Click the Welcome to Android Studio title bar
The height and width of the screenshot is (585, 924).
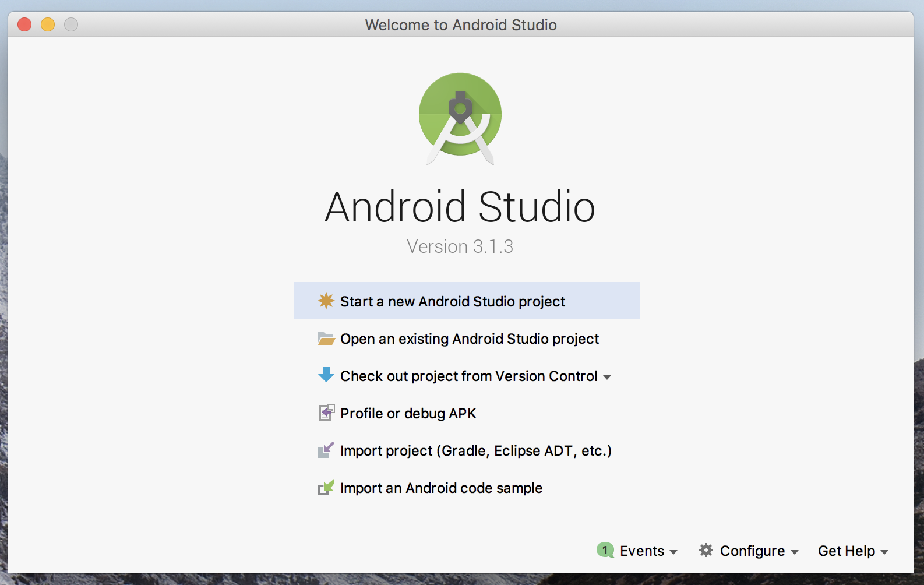[x=461, y=25]
